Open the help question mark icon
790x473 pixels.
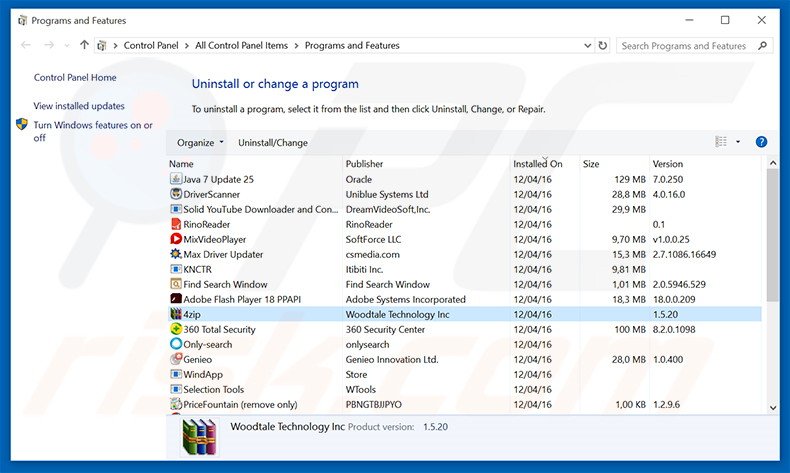coord(761,142)
